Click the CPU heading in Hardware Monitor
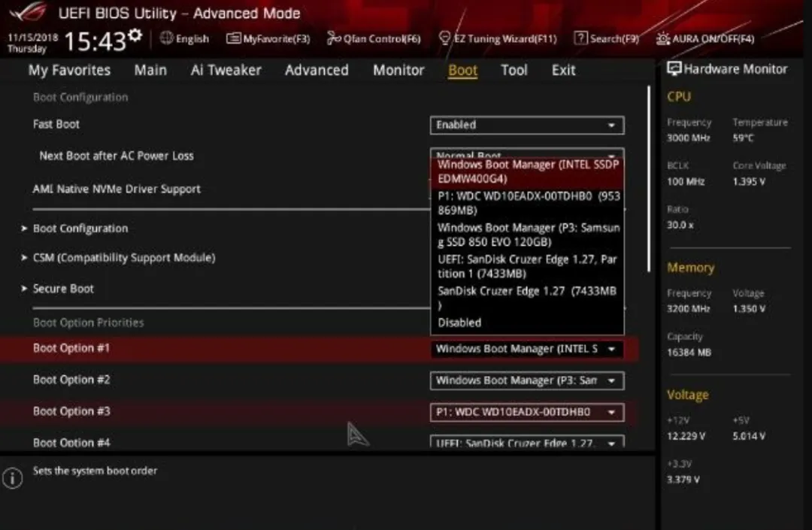 click(679, 97)
